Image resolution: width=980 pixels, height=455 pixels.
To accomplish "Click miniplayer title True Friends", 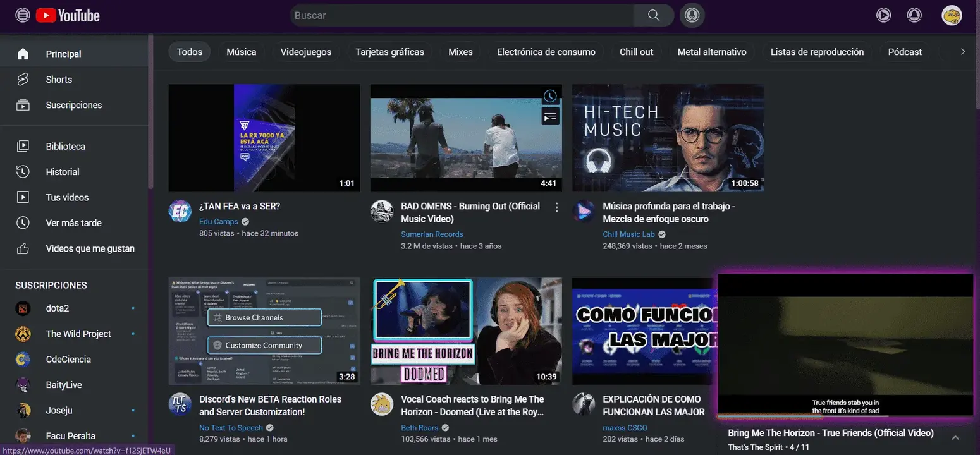I will [x=831, y=433].
